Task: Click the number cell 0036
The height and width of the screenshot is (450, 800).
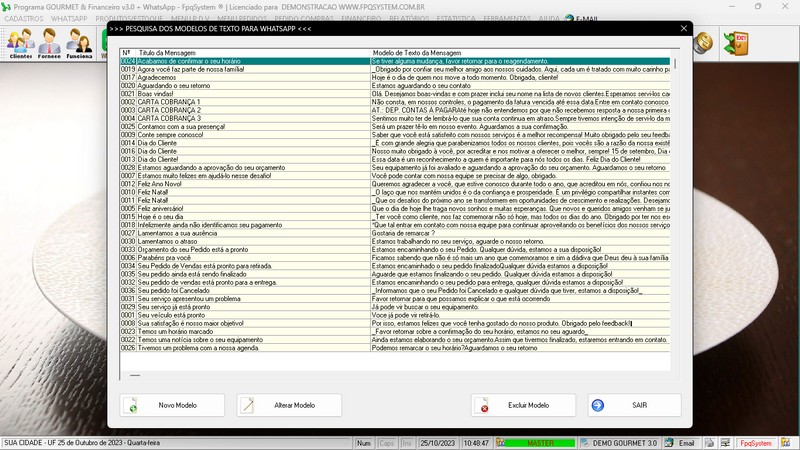Action: pos(128,291)
